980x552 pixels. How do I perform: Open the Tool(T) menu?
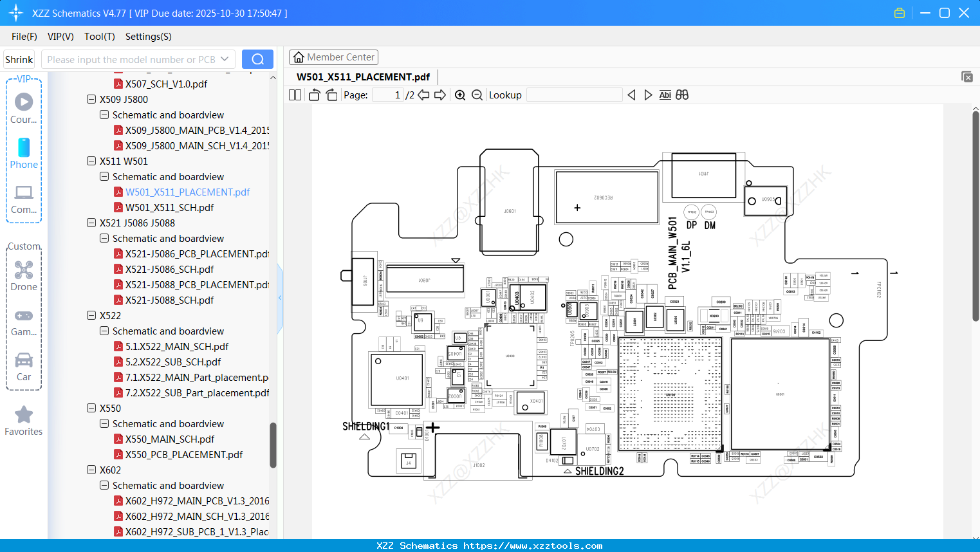point(100,37)
